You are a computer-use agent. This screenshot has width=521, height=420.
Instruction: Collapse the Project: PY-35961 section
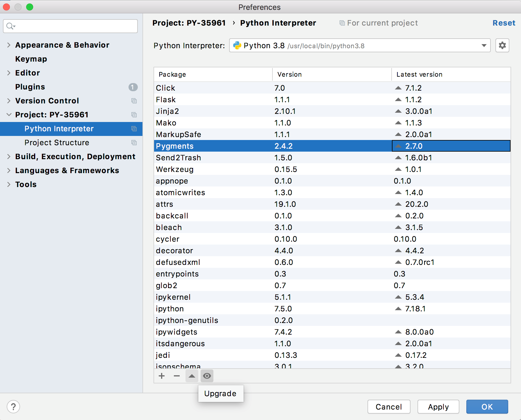[8, 114]
